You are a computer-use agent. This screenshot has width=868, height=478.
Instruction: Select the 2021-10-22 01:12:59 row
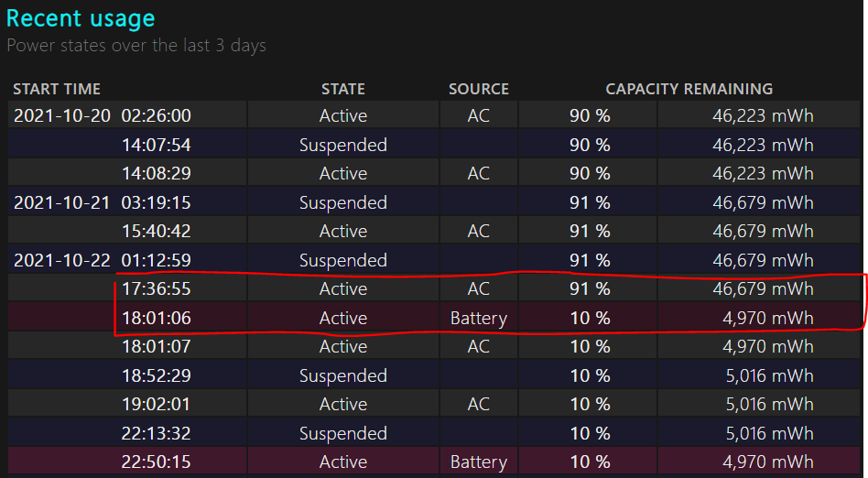coord(435,260)
